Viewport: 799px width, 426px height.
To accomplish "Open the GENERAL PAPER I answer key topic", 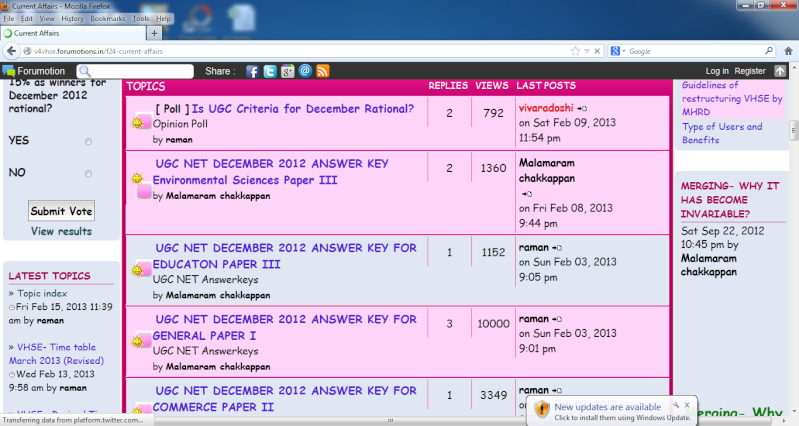I will click(x=285, y=327).
